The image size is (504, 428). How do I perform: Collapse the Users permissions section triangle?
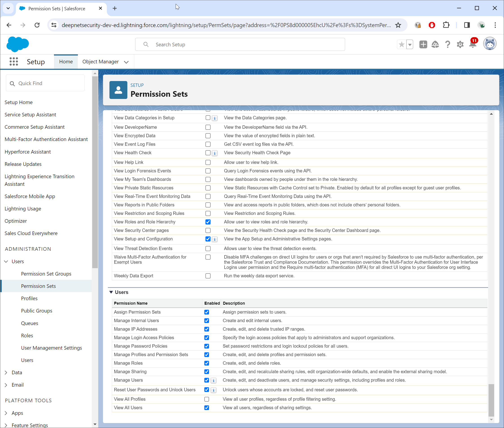coord(111,292)
